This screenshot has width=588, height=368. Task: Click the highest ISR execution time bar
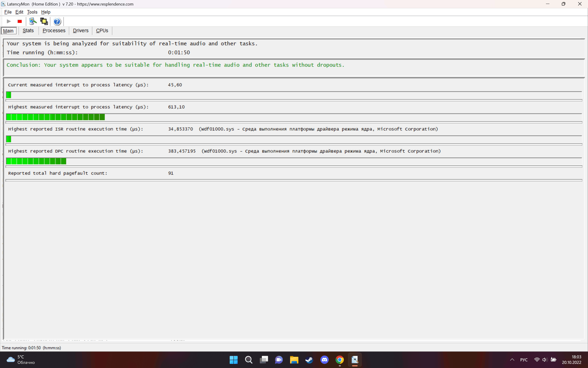coord(294,139)
